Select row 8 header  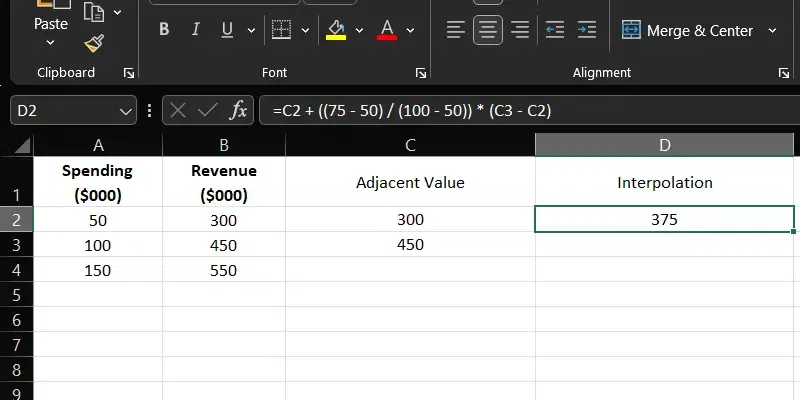coord(16,369)
